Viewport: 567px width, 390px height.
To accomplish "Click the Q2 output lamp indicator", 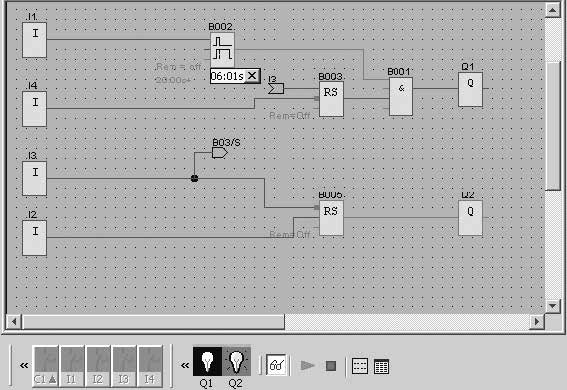I will pyautogui.click(x=236, y=361).
